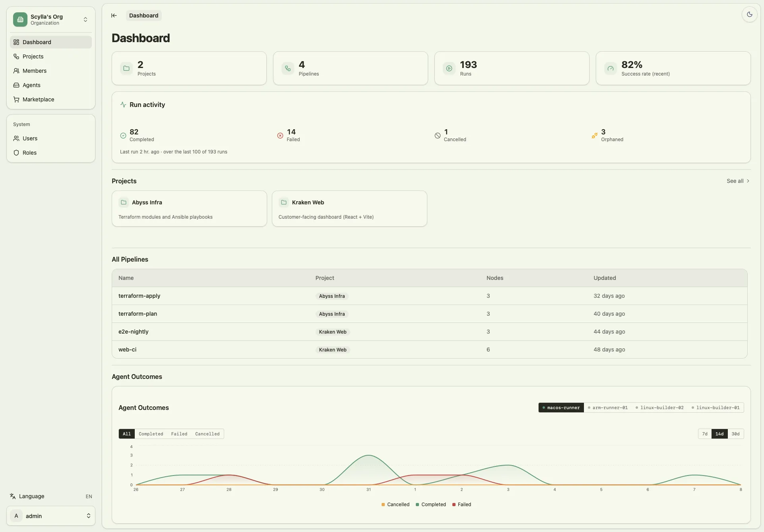Open the organization switcher chevron
The image size is (764, 532).
coord(85,19)
